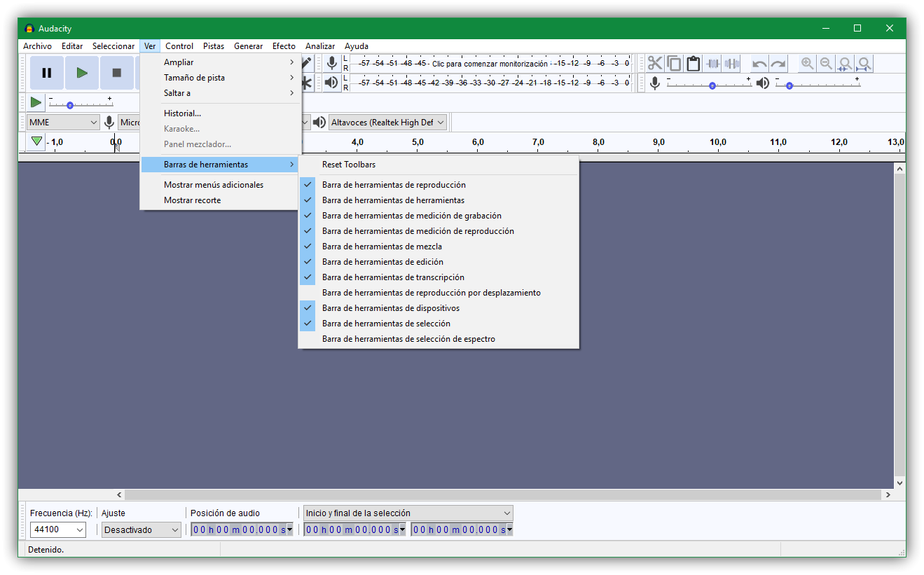Click the Zoom Out magnifier icon
The width and height of the screenshot is (924, 575).
[x=827, y=64]
